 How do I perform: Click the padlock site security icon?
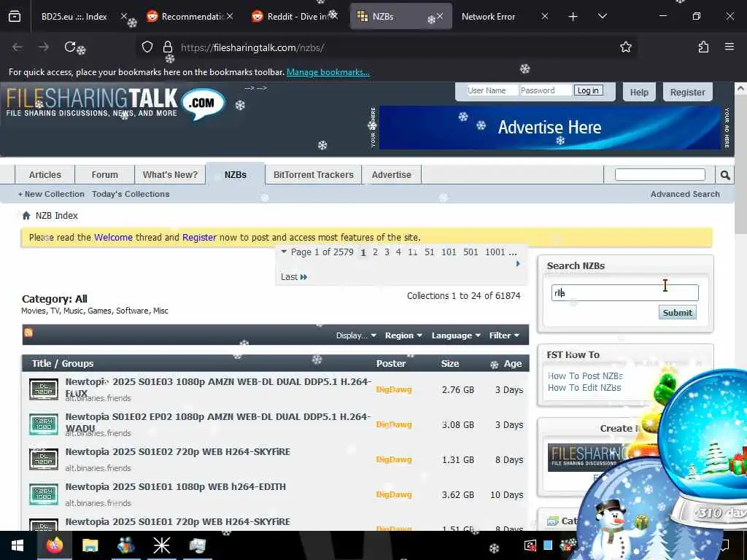point(167,47)
